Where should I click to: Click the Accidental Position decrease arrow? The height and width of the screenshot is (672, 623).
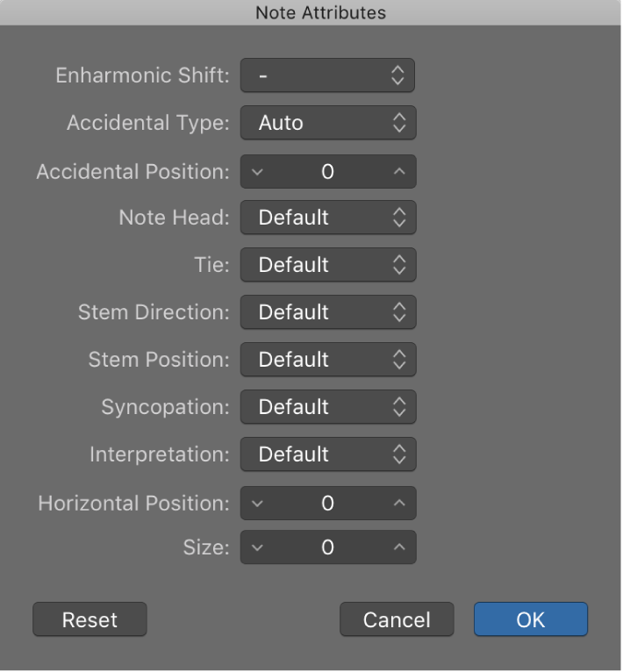coord(257,172)
